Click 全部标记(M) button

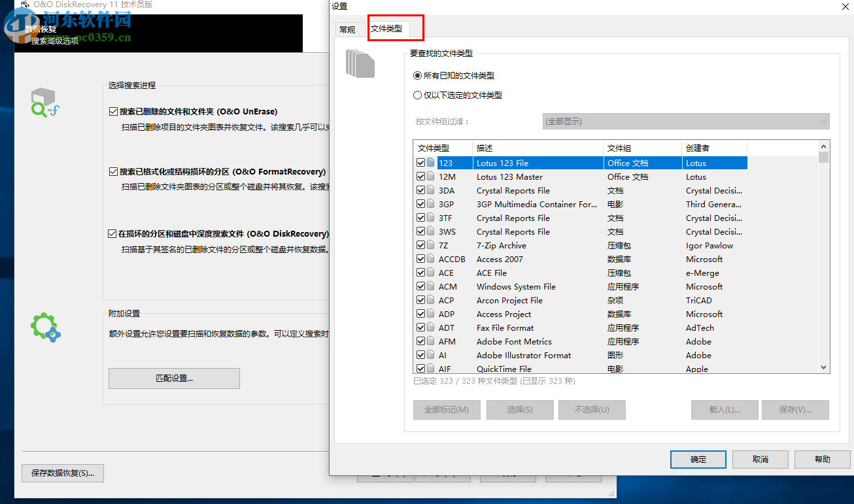click(x=447, y=410)
